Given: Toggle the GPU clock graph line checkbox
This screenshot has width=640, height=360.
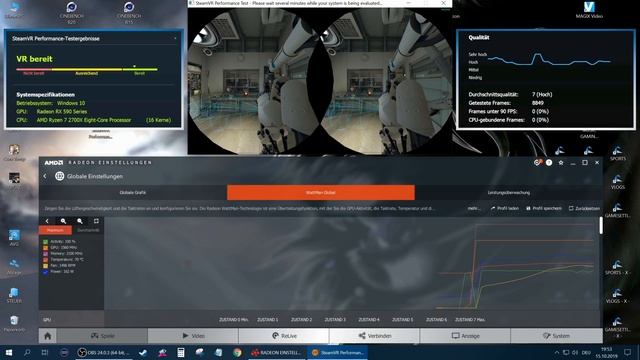Looking at the screenshot, I should click(45, 248).
